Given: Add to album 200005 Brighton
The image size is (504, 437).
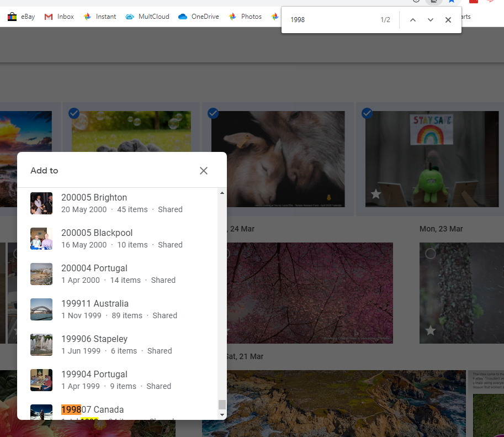Looking at the screenshot, I should 118,203.
